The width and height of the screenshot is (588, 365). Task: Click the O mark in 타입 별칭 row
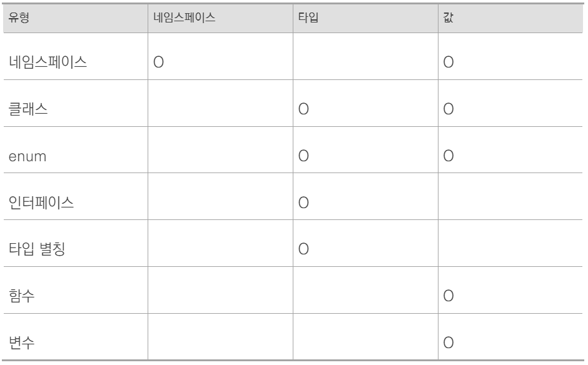click(303, 249)
